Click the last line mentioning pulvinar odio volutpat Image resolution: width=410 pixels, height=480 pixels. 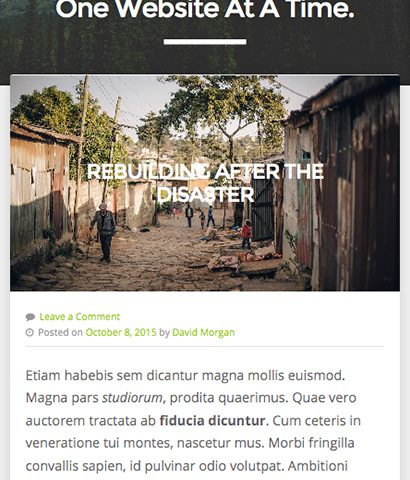coord(187,466)
